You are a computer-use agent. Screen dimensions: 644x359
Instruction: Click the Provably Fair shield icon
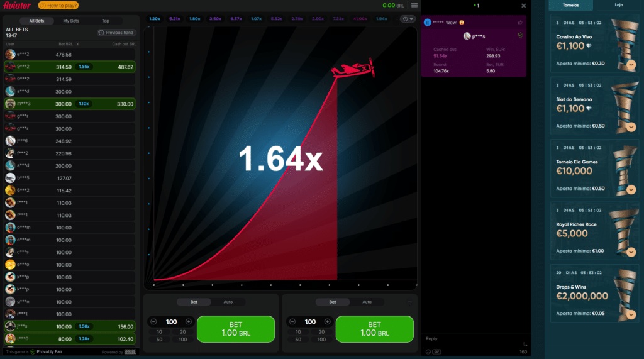click(x=33, y=351)
